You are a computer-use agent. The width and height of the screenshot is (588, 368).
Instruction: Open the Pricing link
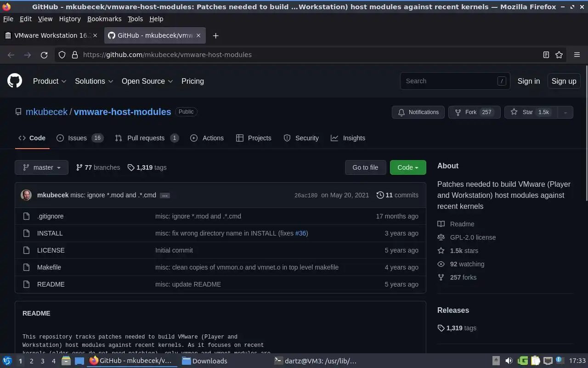(x=192, y=81)
